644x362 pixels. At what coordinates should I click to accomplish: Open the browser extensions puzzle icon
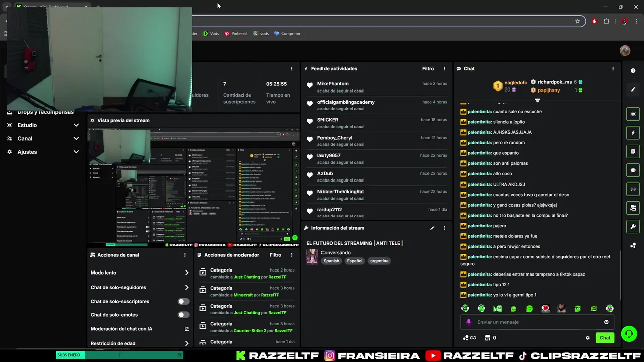tap(606, 21)
